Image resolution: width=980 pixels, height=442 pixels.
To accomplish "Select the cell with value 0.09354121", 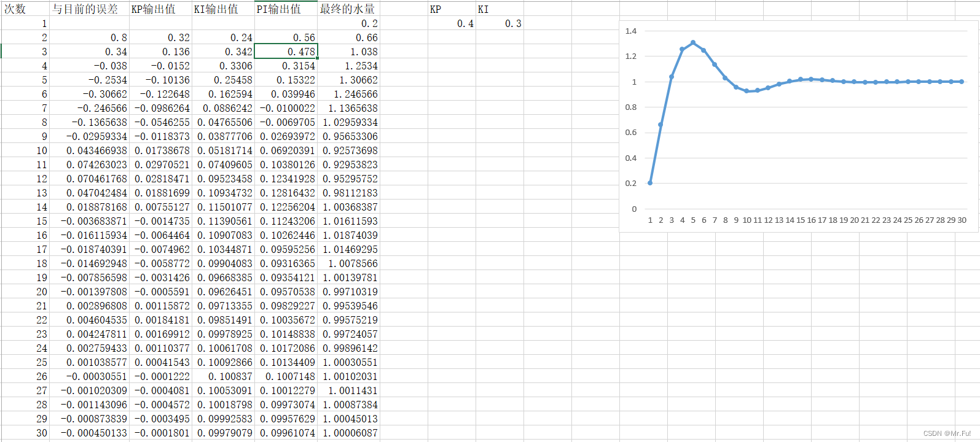I will [x=286, y=277].
